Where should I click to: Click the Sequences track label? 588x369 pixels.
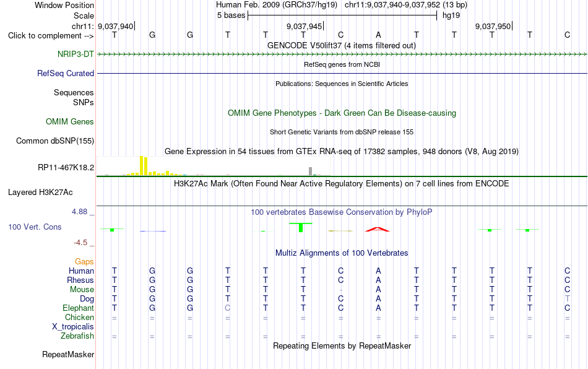(x=74, y=92)
